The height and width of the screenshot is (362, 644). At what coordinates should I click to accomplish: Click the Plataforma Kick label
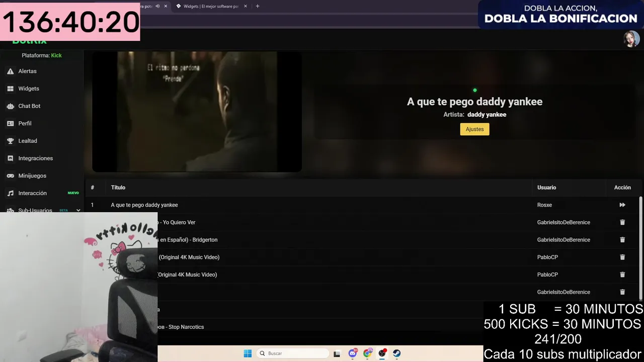click(42, 55)
